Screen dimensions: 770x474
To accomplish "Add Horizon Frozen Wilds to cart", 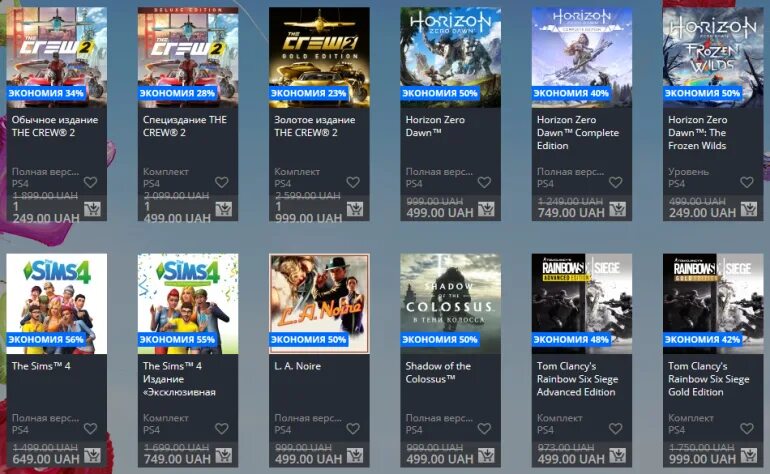I will tap(749, 210).
